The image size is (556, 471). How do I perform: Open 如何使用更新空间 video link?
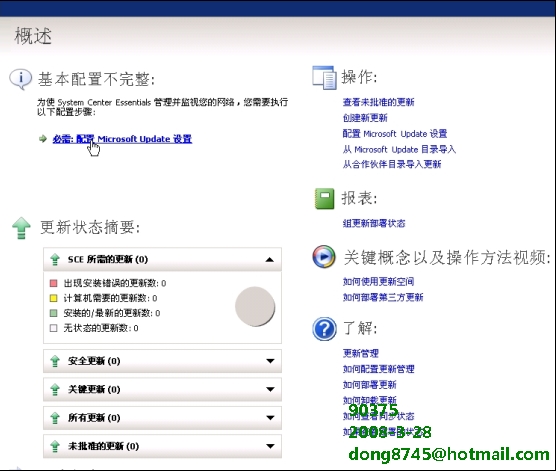(x=378, y=282)
